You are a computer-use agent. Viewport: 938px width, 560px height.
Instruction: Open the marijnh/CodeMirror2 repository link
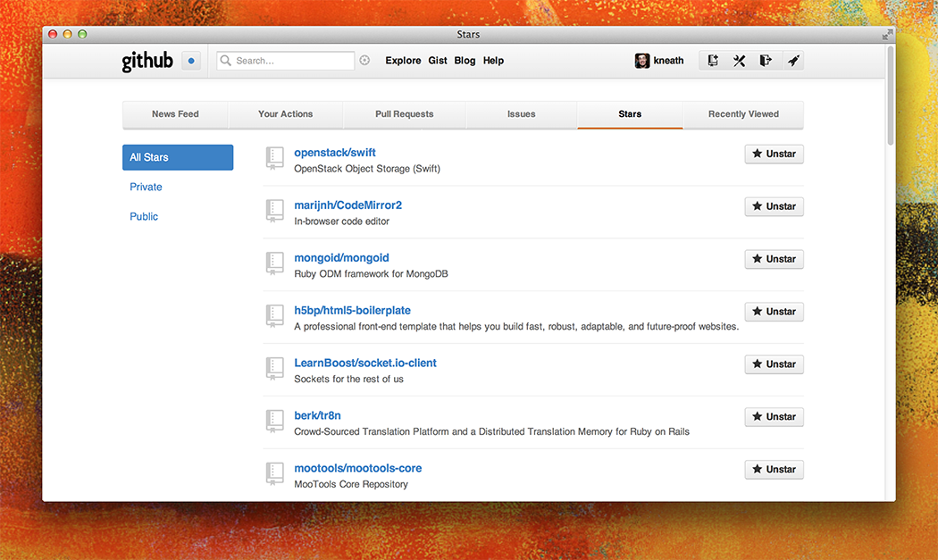coord(348,205)
